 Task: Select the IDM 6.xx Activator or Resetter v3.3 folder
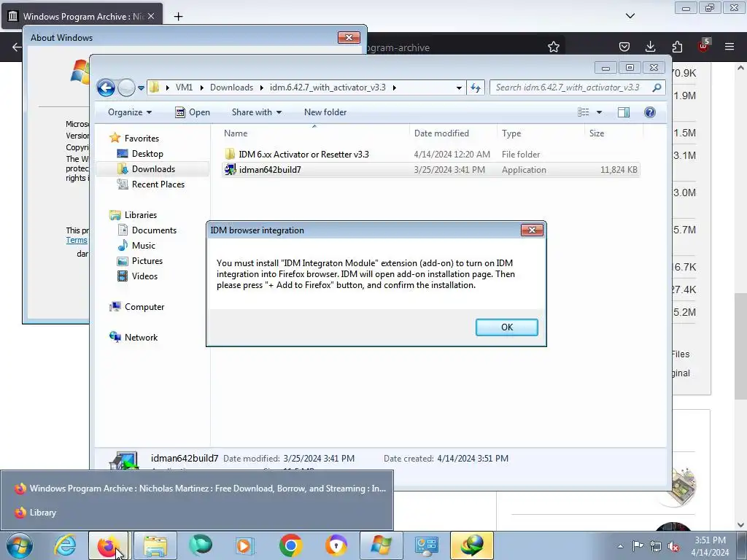(303, 155)
